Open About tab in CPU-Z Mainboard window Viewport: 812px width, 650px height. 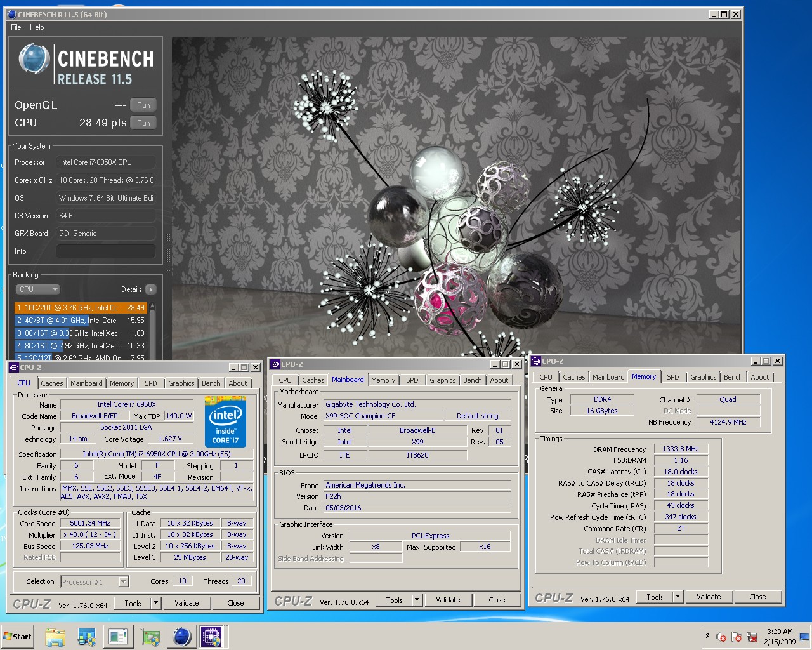click(x=499, y=380)
